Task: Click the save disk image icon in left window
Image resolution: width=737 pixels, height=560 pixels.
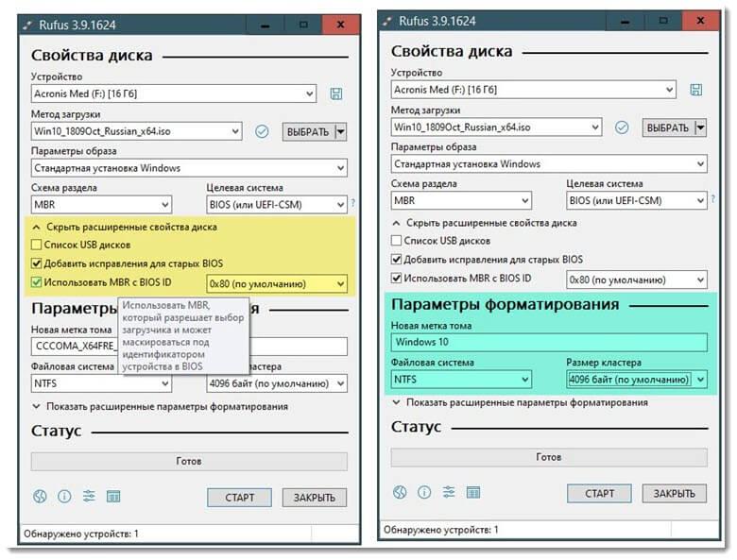Action: point(336,93)
